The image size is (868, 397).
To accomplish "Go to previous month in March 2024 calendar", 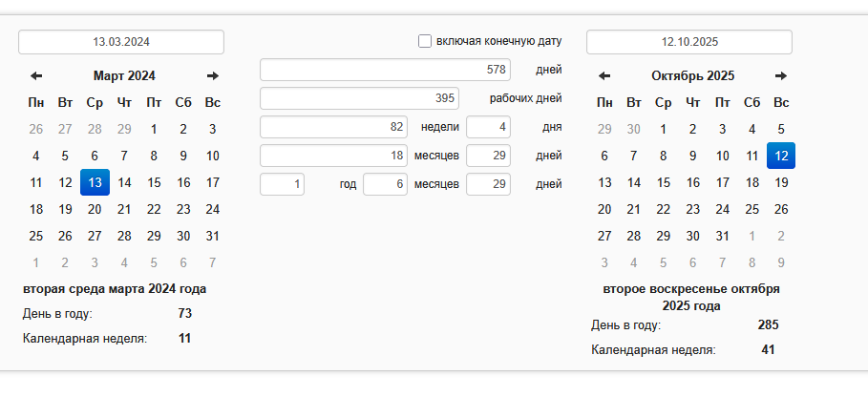I will tap(36, 75).
